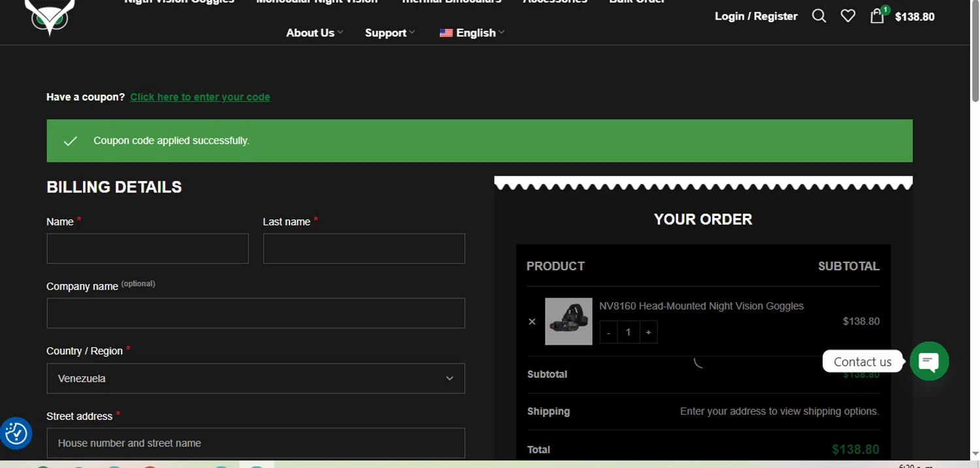Focus the Company name input field
The image size is (980, 468).
pyautogui.click(x=255, y=313)
